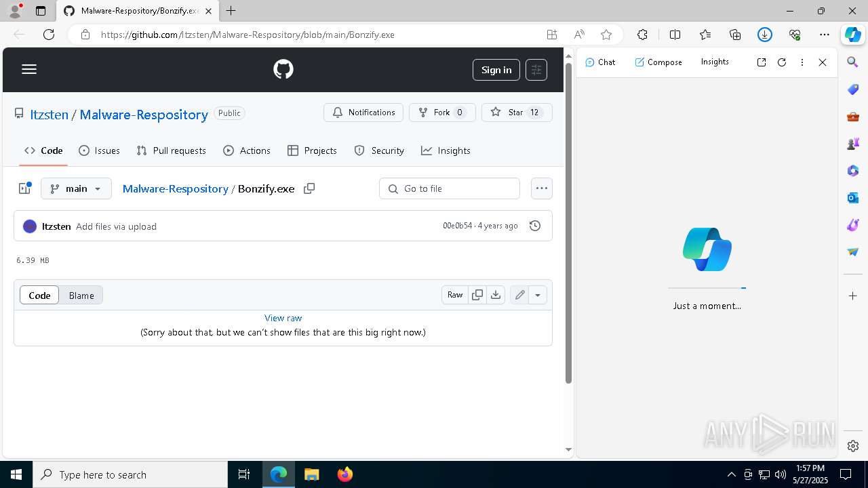Open the more file actions ellipsis menu

click(x=541, y=188)
